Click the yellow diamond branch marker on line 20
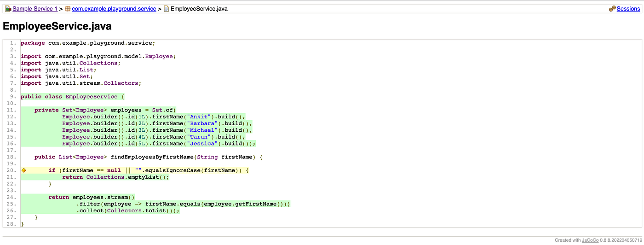Viewport: 644px width, 245px height. (24, 170)
